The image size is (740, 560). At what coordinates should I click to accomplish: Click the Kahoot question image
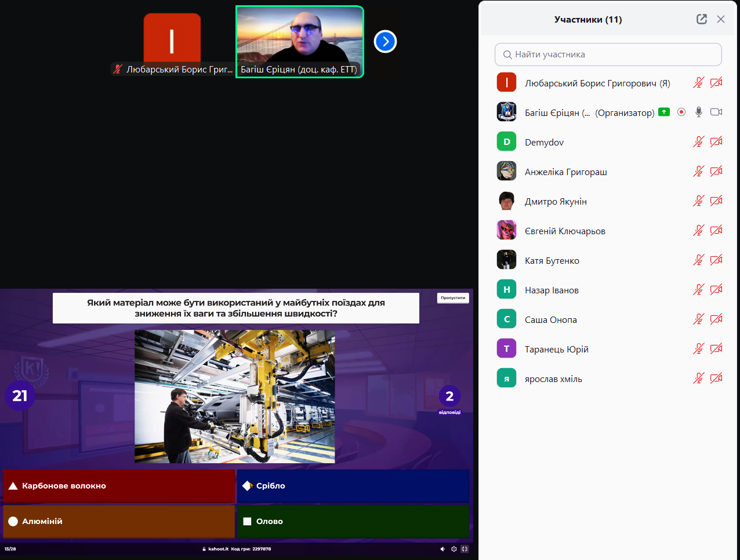tap(235, 397)
